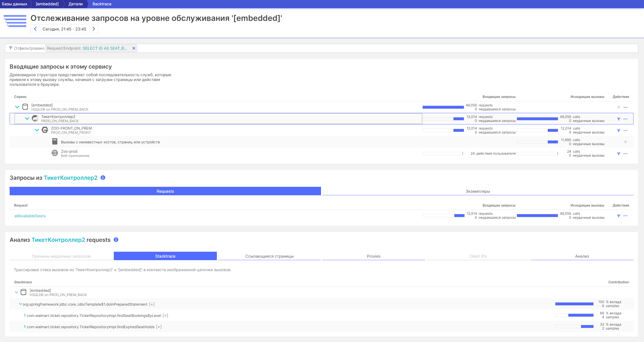Open the Ссылающиеся страницы tab

[269, 256]
